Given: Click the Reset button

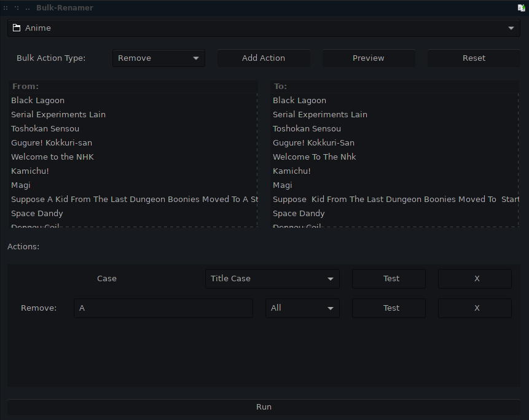Looking at the screenshot, I should (474, 58).
